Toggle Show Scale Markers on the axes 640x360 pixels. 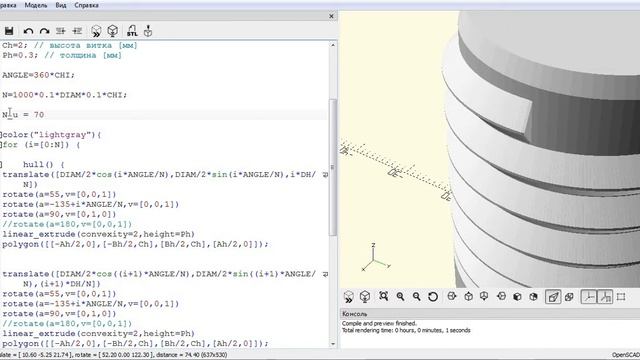(x=605, y=297)
